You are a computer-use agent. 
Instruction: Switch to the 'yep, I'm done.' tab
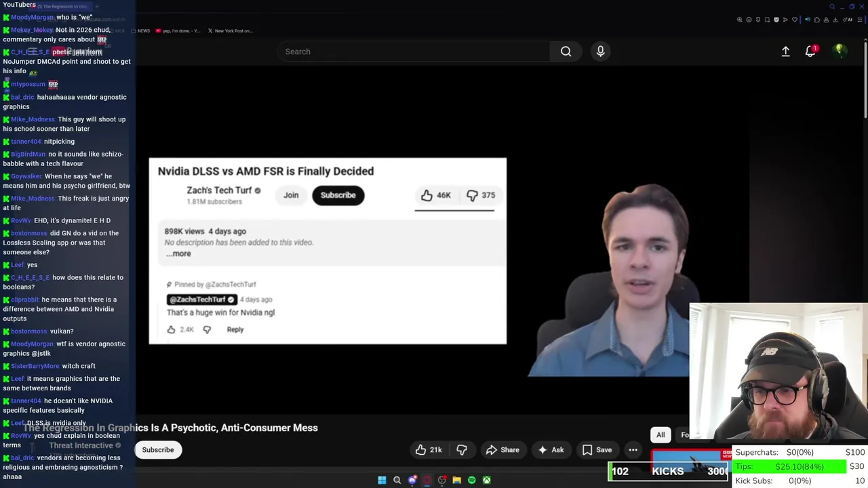(x=178, y=30)
